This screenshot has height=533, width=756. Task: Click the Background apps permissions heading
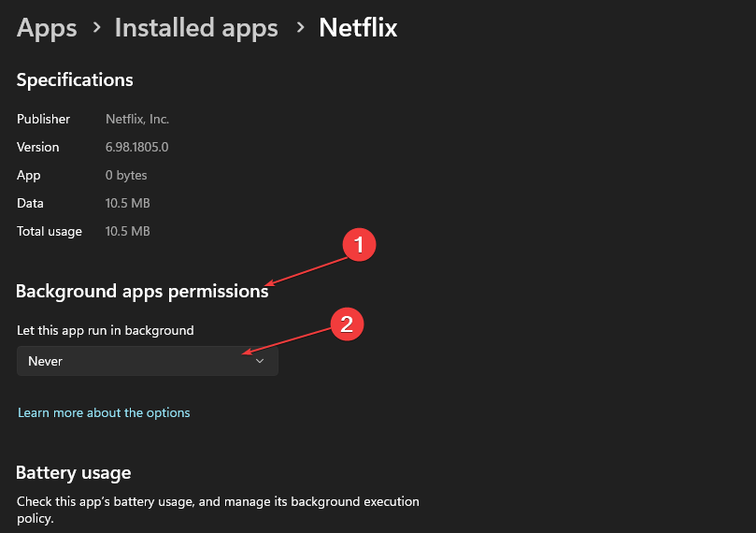142,292
